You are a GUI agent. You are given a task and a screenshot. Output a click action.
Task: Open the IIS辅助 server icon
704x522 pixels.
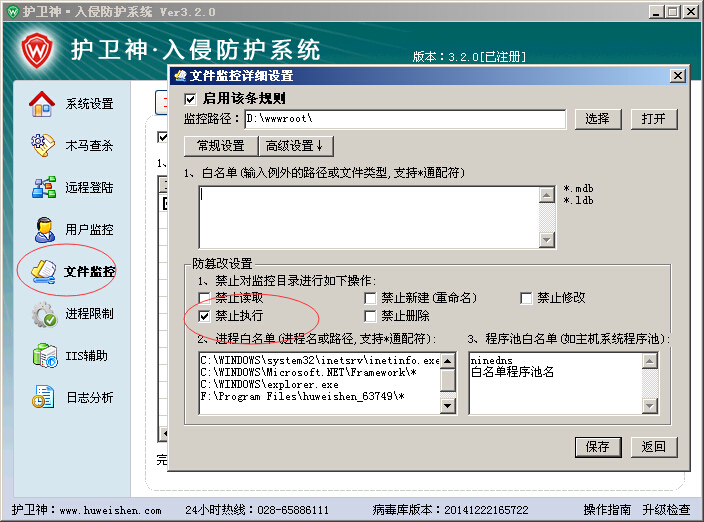coord(44,355)
